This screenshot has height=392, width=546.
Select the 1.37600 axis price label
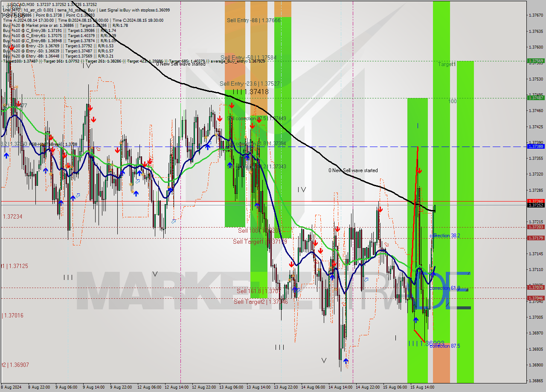(x=535, y=47)
